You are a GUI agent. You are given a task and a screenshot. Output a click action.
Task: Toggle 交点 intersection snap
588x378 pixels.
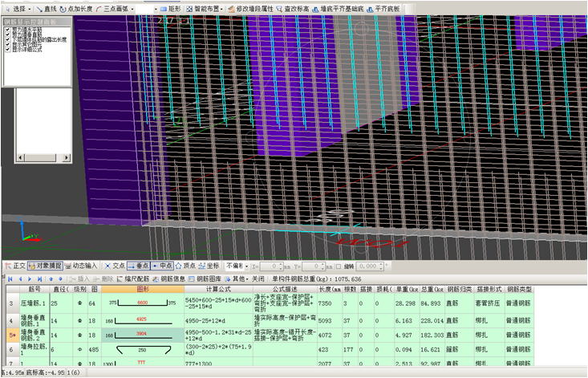[x=115, y=266]
